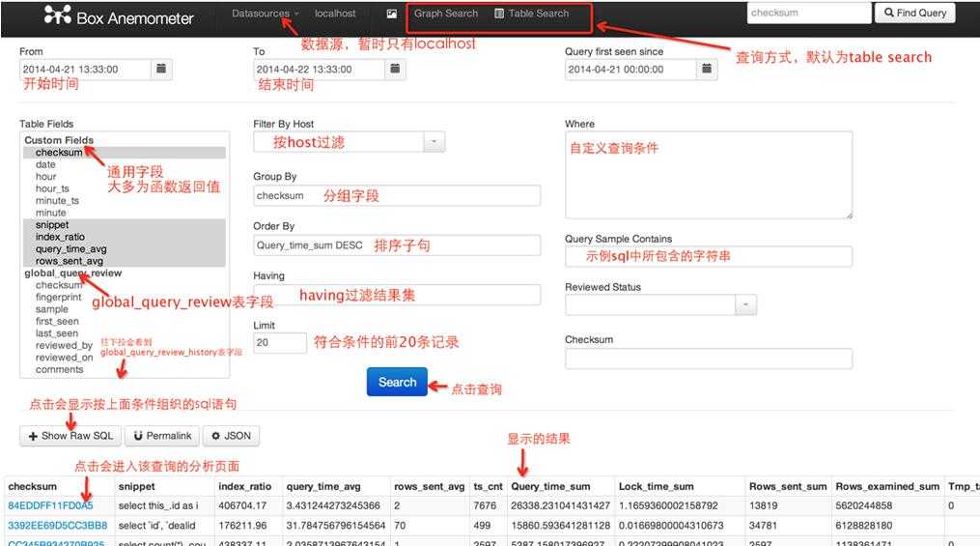Click cell value 406704.17
This screenshot has width=980, height=546.
(242, 505)
